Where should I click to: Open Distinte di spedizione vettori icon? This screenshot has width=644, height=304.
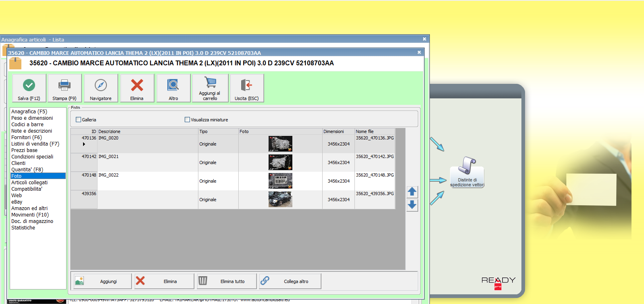coord(467,172)
